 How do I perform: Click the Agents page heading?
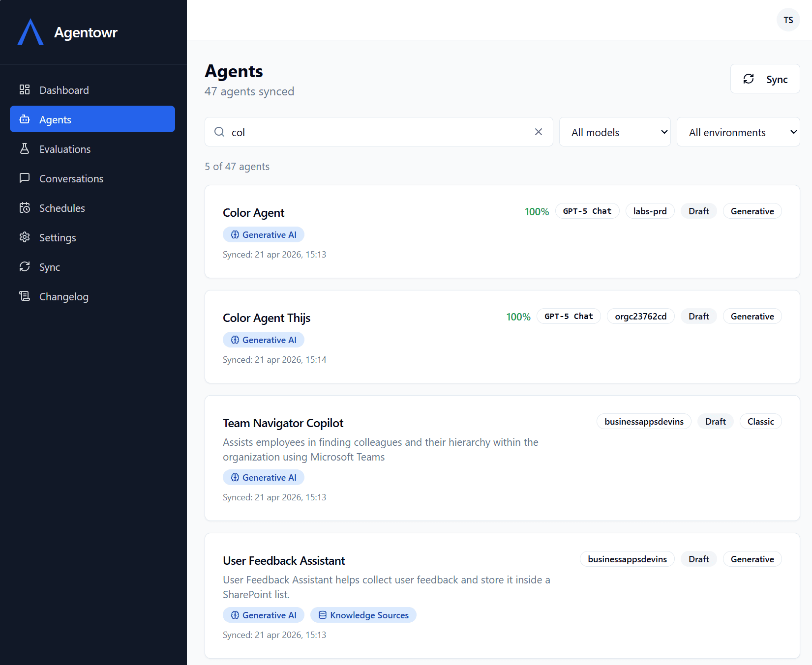click(x=234, y=71)
